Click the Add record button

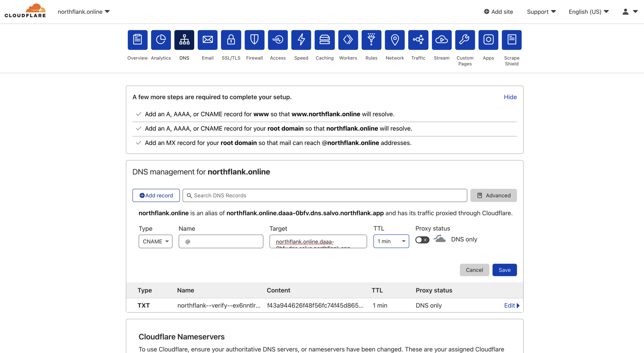click(156, 195)
